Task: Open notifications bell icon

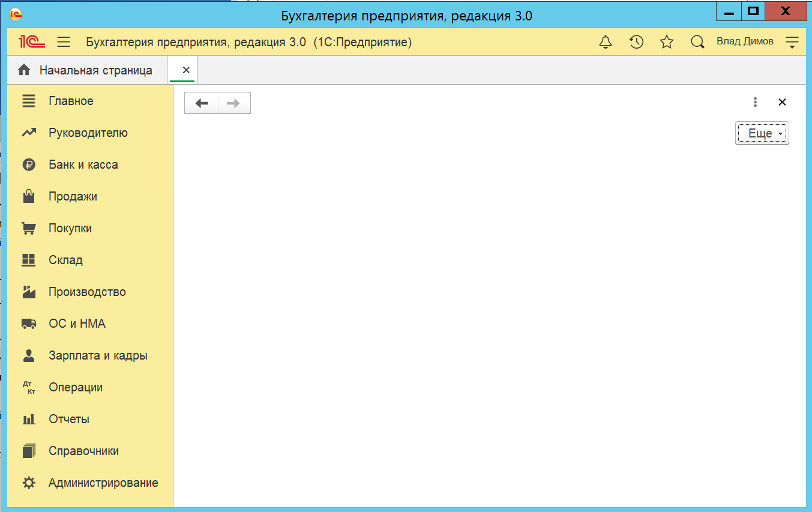Action: (606, 42)
